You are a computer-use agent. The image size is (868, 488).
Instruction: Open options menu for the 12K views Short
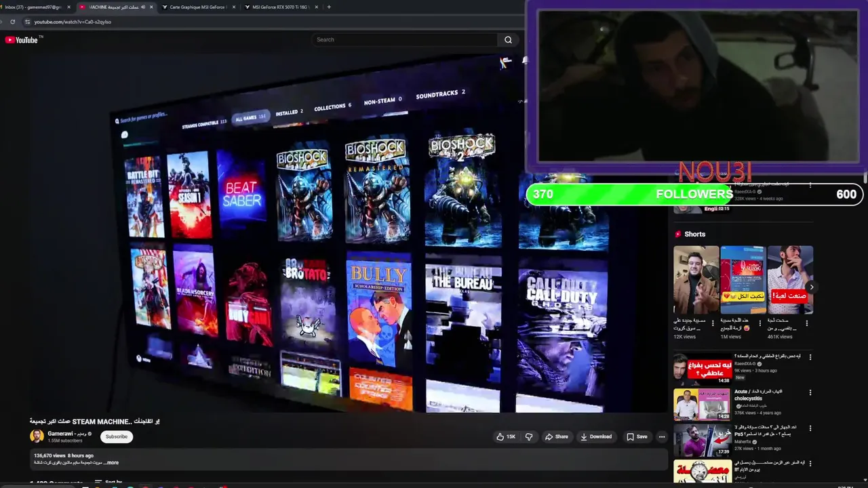pyautogui.click(x=713, y=323)
